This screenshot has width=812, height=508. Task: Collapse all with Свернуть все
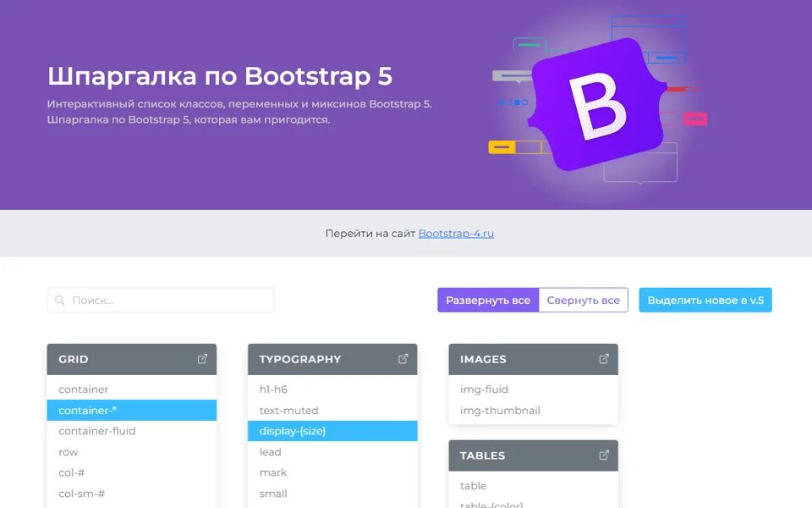[583, 300]
